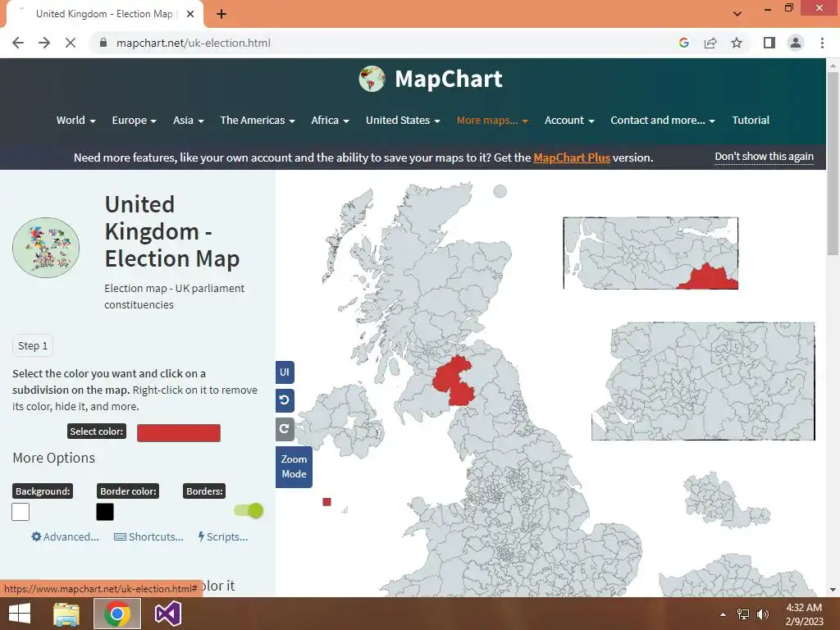
Task: Click the undo arrow button on map
Action: click(285, 400)
